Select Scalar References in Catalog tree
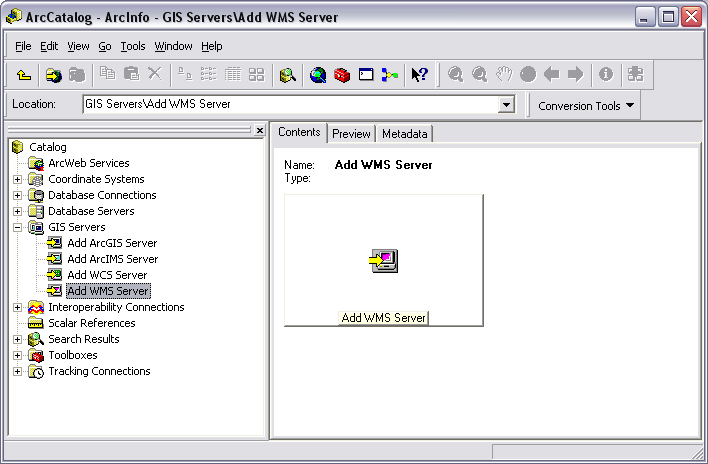The height and width of the screenshot is (464, 708). click(x=92, y=323)
